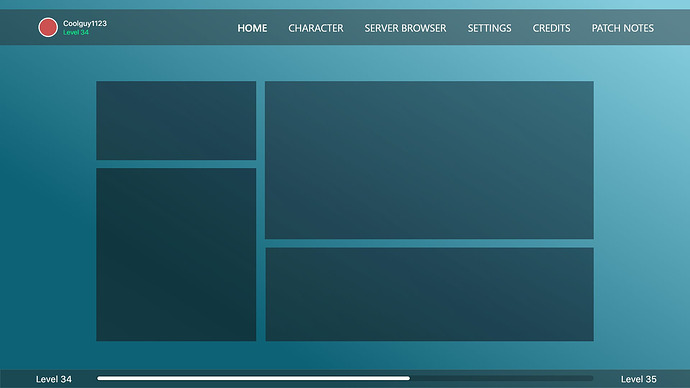The height and width of the screenshot is (388, 690).
Task: Open the Coolguy1123 username profile
Action: (85, 23)
